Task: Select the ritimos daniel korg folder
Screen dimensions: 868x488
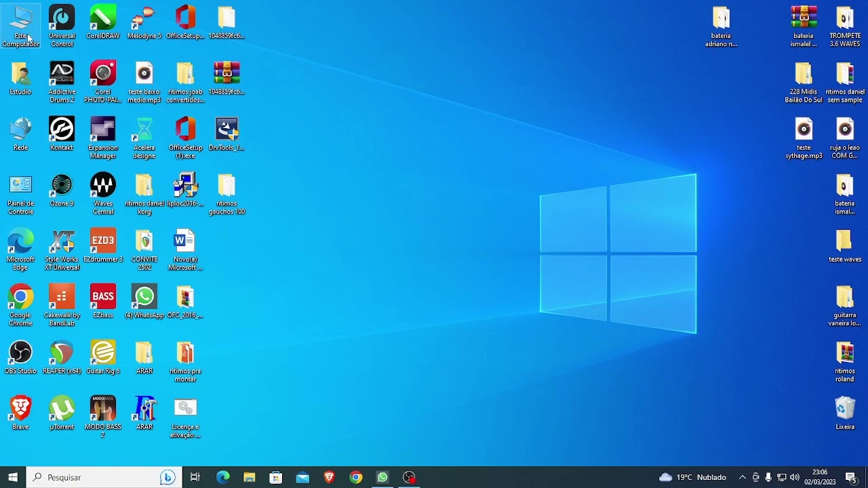Action: (144, 195)
